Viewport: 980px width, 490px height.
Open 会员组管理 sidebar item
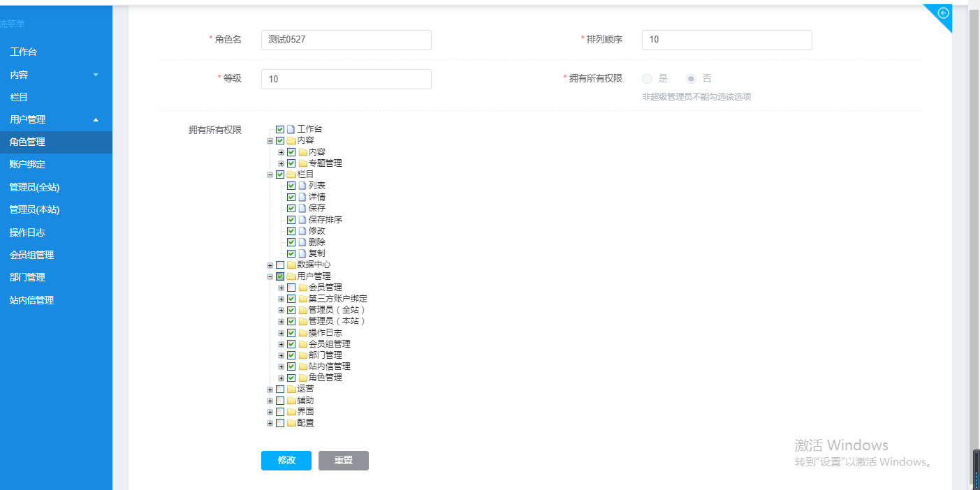pos(56,255)
